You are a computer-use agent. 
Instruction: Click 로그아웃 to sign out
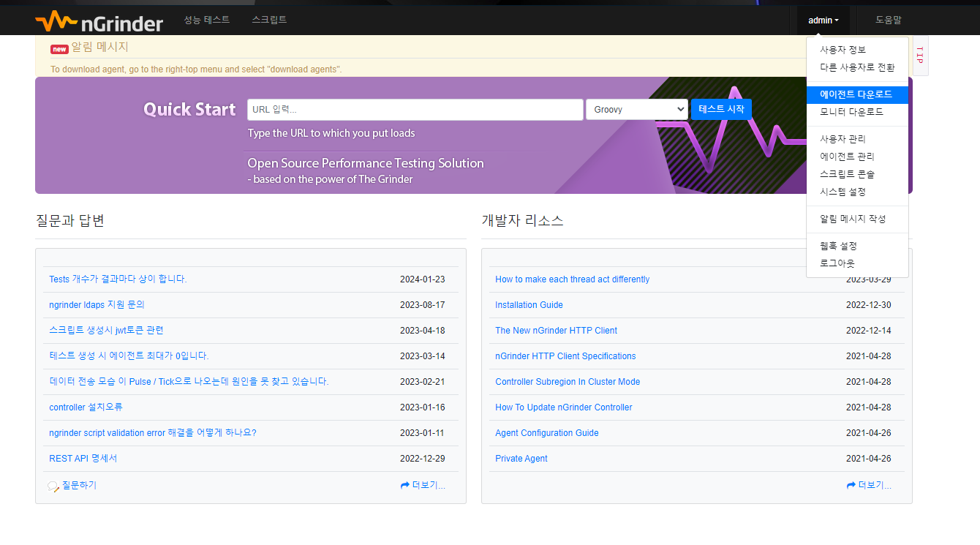[857, 263]
